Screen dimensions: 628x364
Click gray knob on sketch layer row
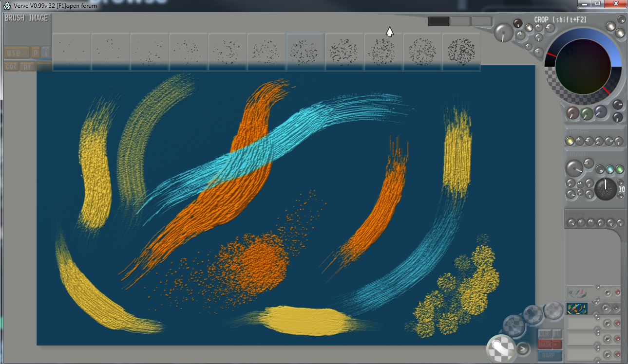coord(608,293)
